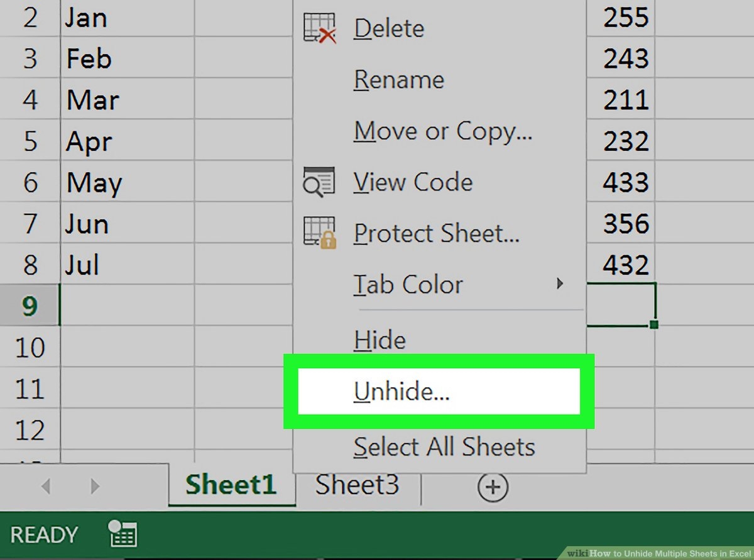Add a new worksheet with the plus icon

click(494, 486)
